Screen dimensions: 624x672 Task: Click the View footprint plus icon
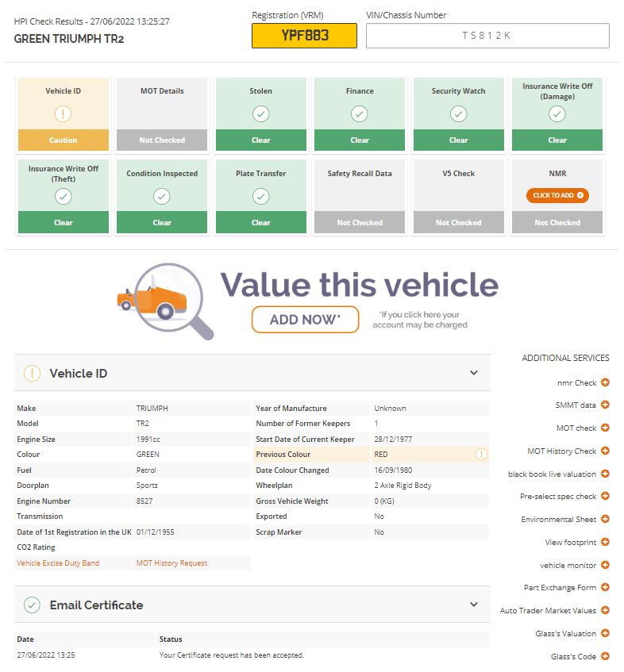pos(605,542)
